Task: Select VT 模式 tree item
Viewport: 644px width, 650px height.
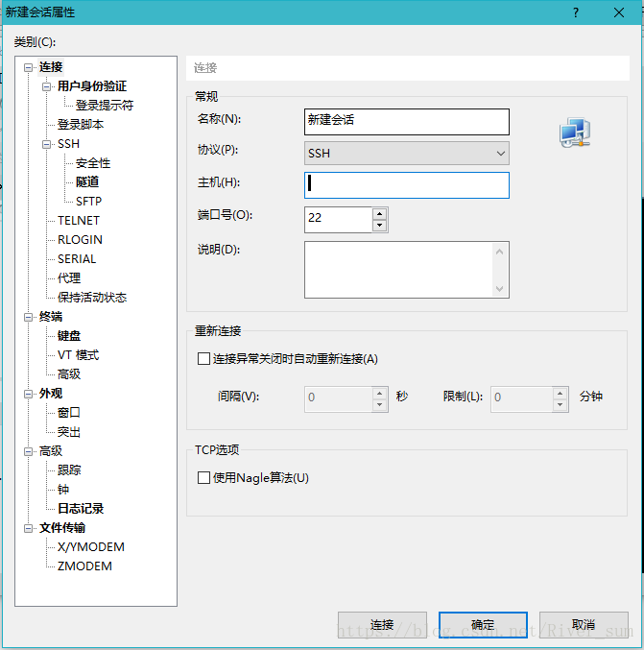Action: point(79,355)
